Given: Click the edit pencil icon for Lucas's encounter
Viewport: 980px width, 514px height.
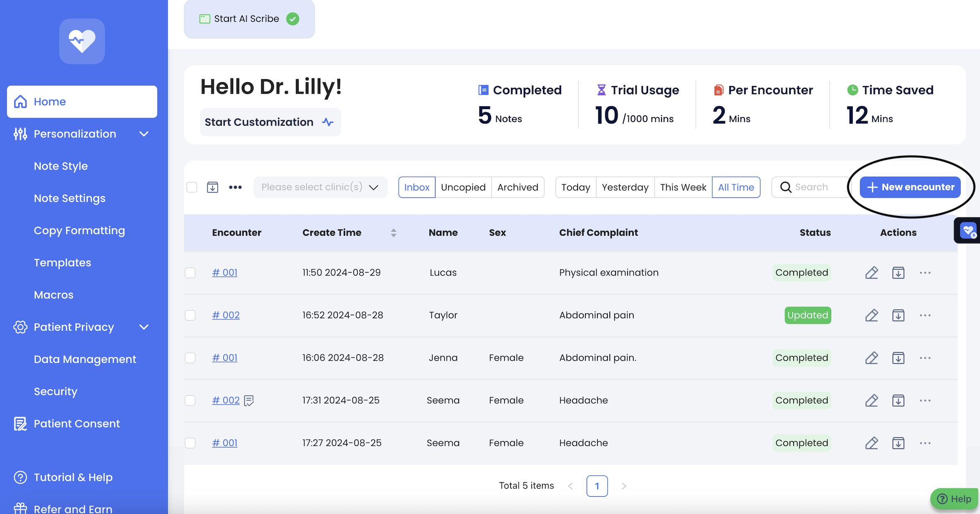Looking at the screenshot, I should (871, 273).
